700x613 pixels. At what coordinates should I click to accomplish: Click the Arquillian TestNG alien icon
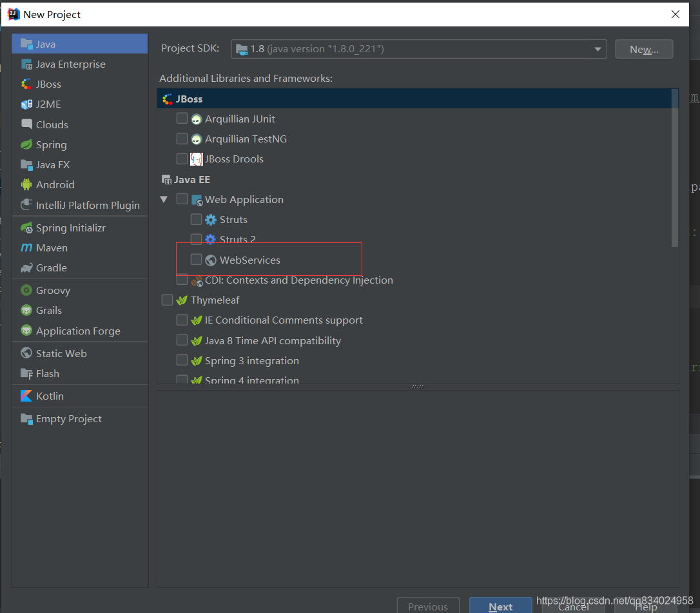coord(197,139)
